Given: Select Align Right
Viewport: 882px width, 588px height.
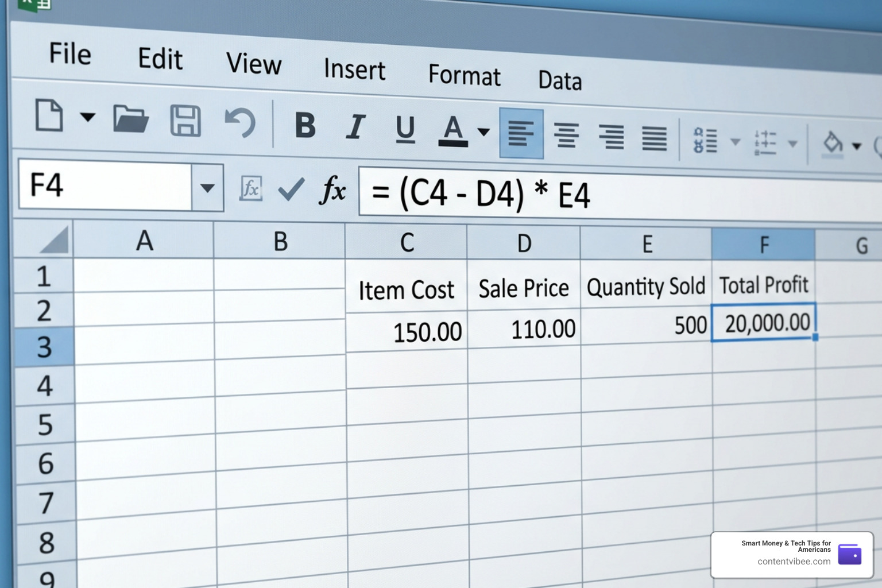Looking at the screenshot, I should point(612,137).
